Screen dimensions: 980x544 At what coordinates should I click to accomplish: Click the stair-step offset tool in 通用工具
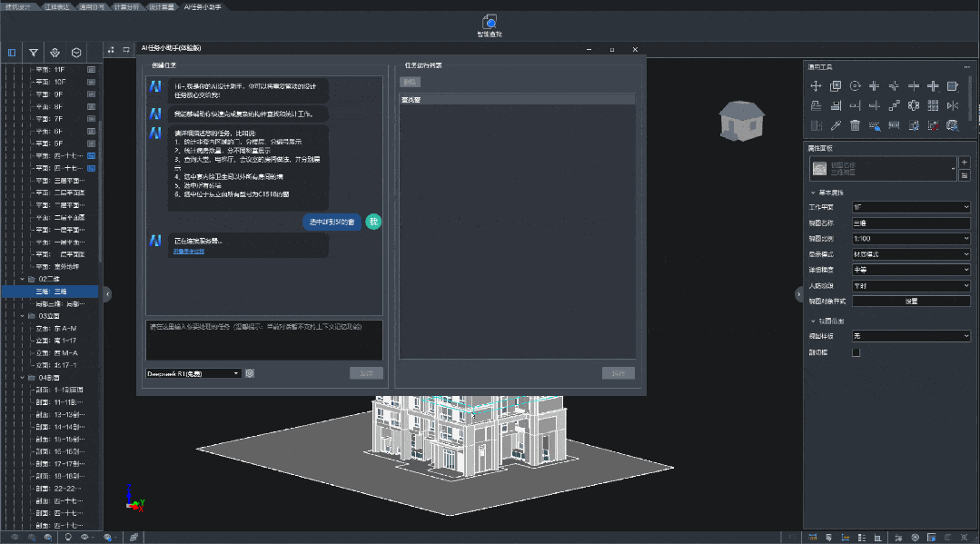(x=894, y=105)
